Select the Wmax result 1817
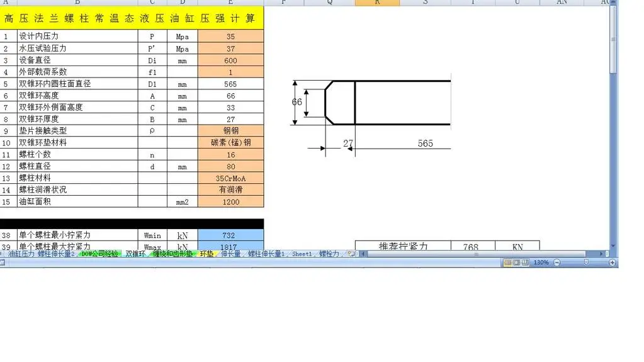 pos(231,246)
